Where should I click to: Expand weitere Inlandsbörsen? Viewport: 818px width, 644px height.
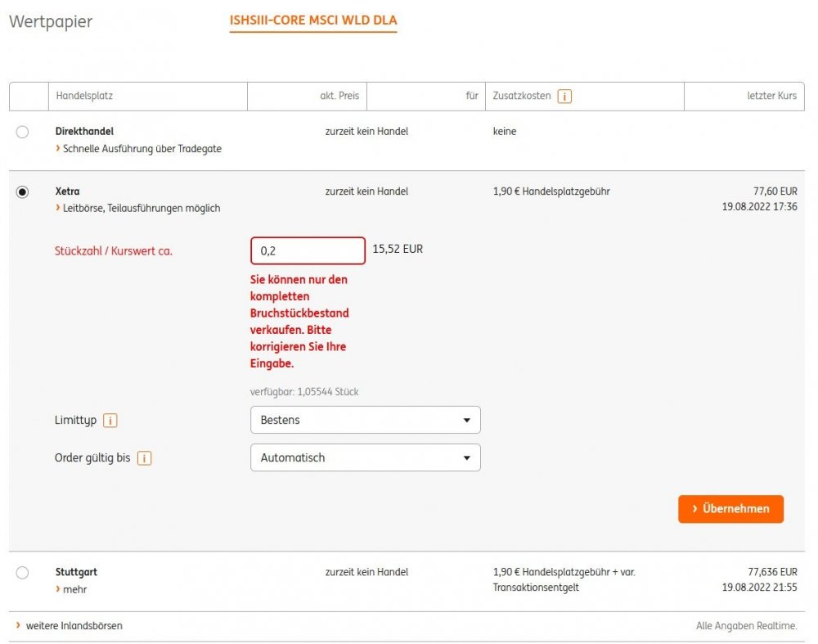pos(74,626)
